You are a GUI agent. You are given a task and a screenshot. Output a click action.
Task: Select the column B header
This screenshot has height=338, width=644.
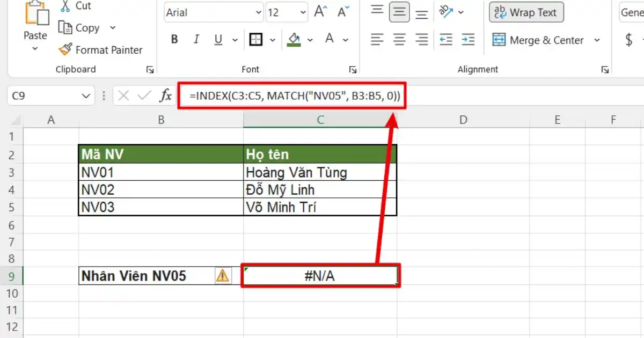pos(161,120)
